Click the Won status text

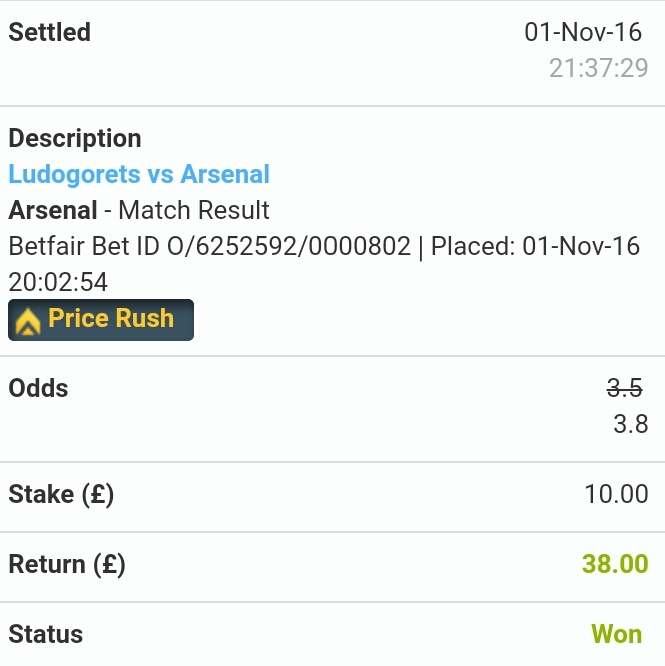click(x=616, y=635)
